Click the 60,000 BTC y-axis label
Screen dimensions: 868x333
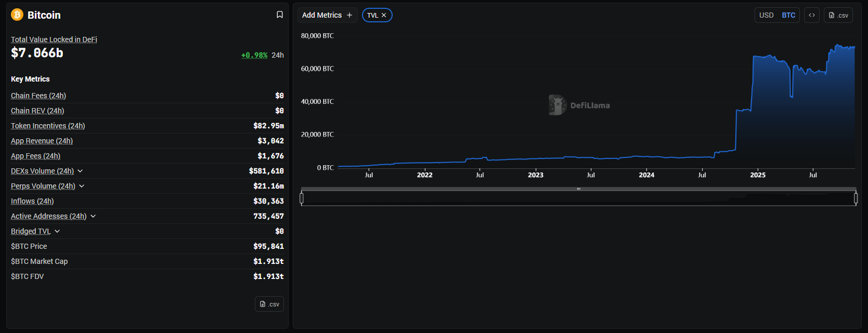click(317, 69)
